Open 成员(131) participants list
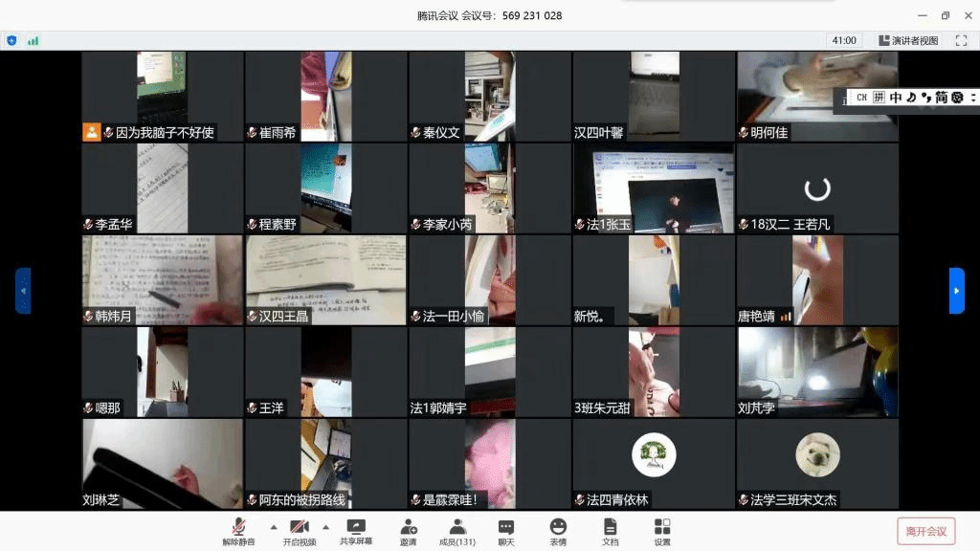Screen dimensions: 980x551 [x=457, y=531]
